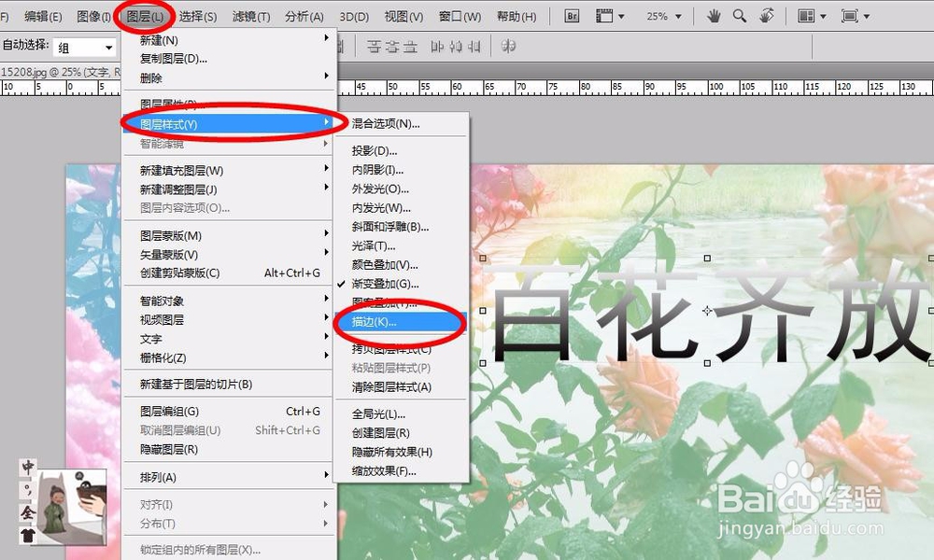Select the 15208.jpg document tab

coord(60,72)
